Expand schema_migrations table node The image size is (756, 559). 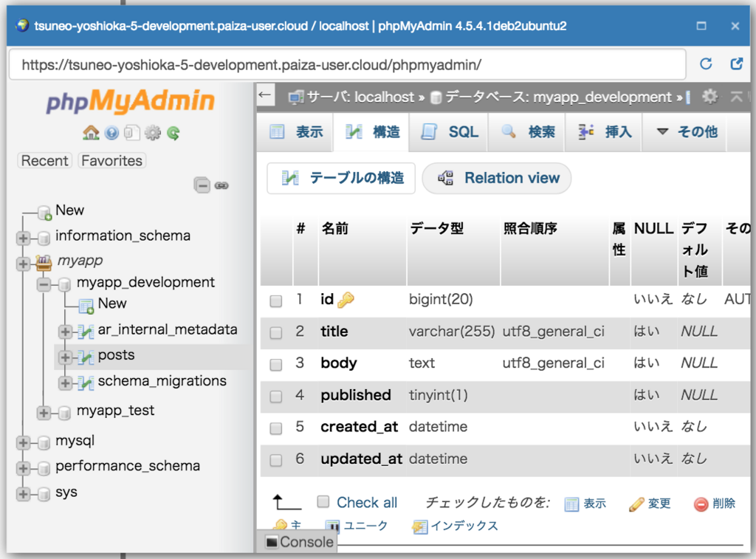(x=65, y=383)
